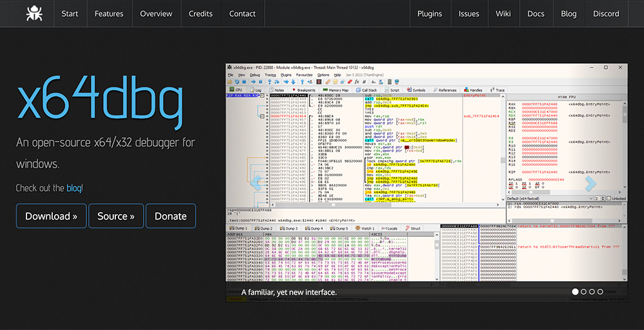Select the second carousel indicator dot
Screen dimensions: 644x330
(583, 292)
